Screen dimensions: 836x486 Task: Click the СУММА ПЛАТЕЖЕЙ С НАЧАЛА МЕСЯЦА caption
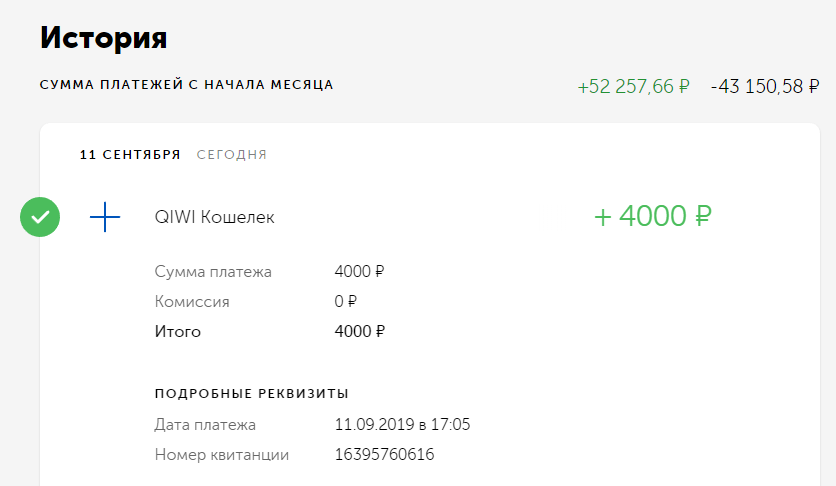pos(187,85)
